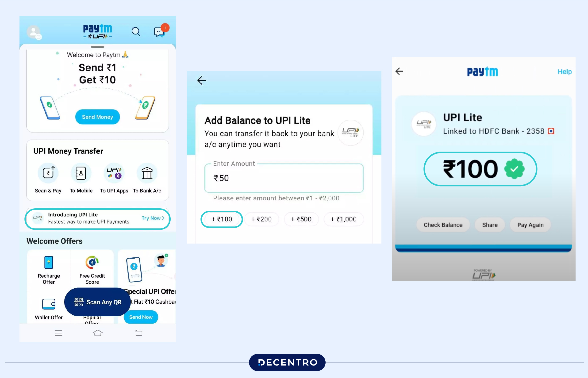Tap the Pay Again button on confirmation
Viewport: 588px width, 378px height.
click(530, 225)
